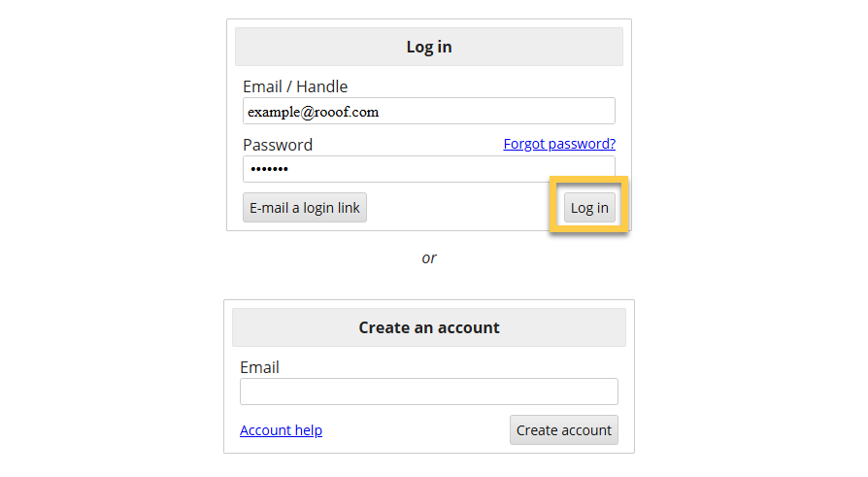Click the Email label in account creation section

259,367
